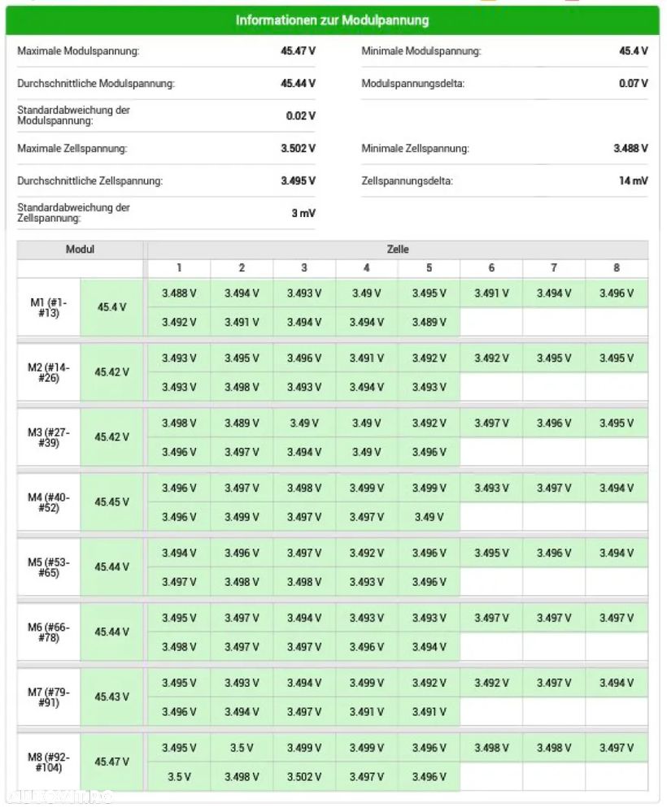The width and height of the screenshot is (667, 812).
Task: Click the 3.489 V cell in M3 row
Action: click(x=242, y=423)
